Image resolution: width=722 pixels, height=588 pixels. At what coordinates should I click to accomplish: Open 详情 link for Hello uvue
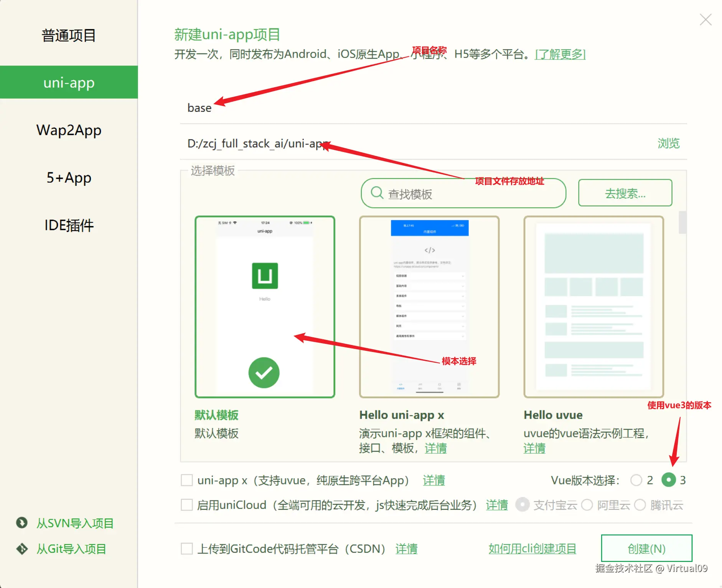pos(534,448)
